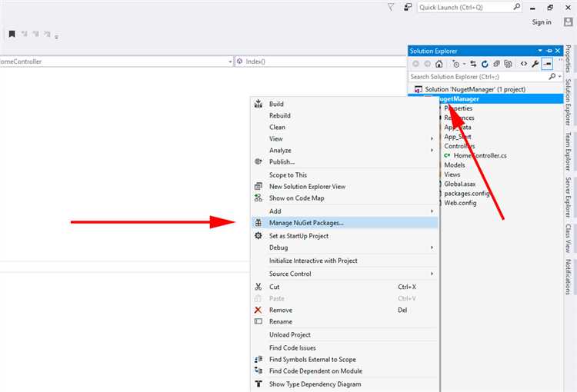Open bookmark toolbar overflow options arrow

click(57, 36)
